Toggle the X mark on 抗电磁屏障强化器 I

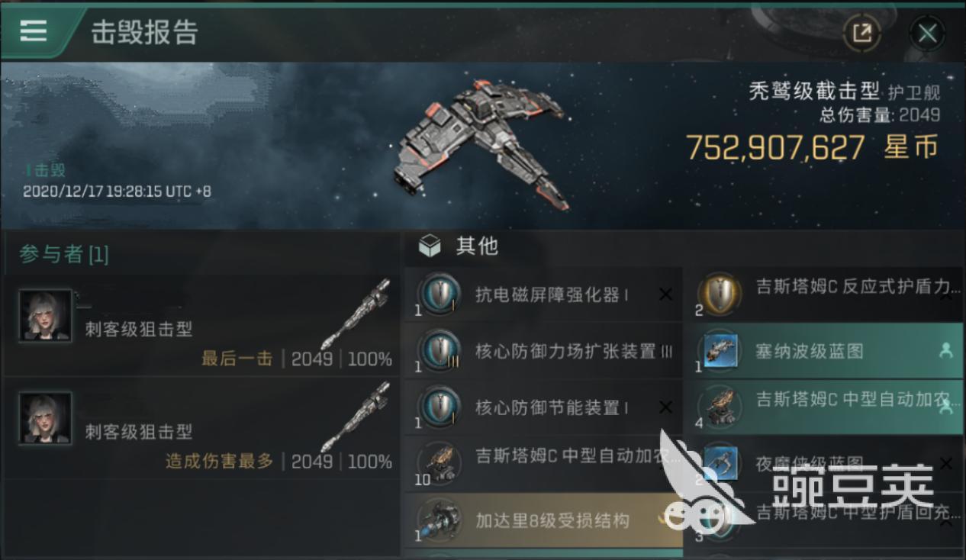(665, 294)
